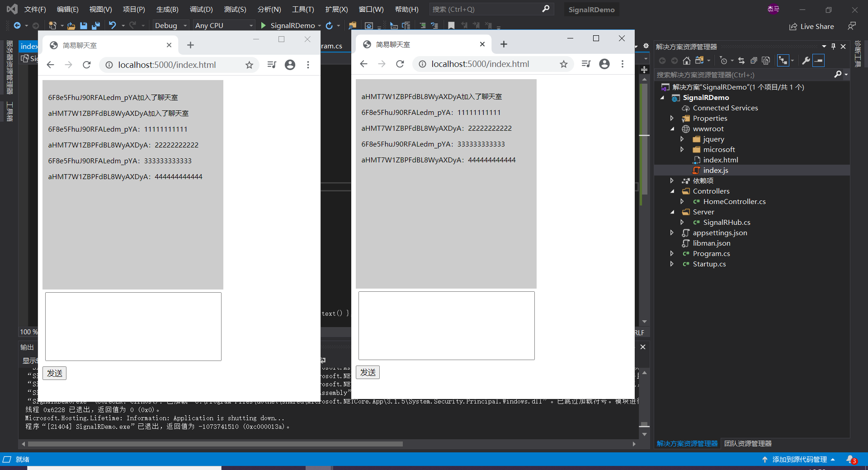Open Properties wrench icon in Solution Explorer
The image size is (868, 470).
click(806, 61)
